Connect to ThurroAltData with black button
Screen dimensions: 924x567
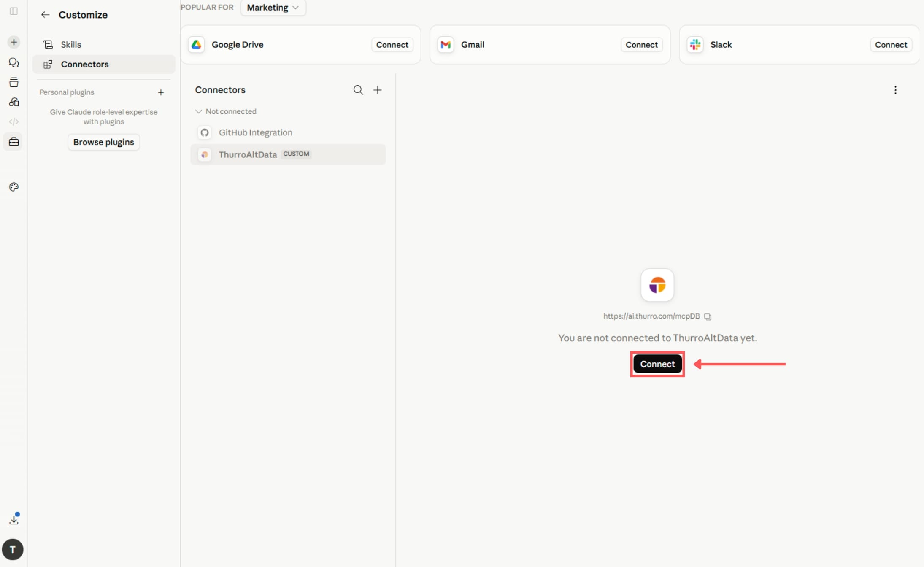(x=657, y=364)
